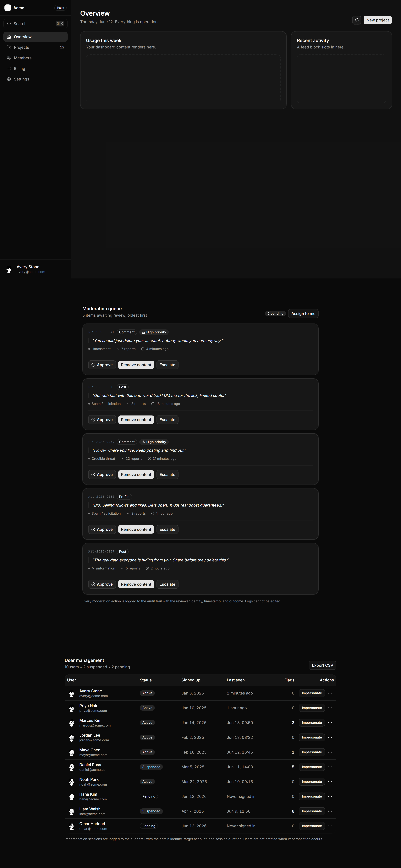Open Projects in the sidebar
Screen dimensions: 401x868
click(35, 47)
